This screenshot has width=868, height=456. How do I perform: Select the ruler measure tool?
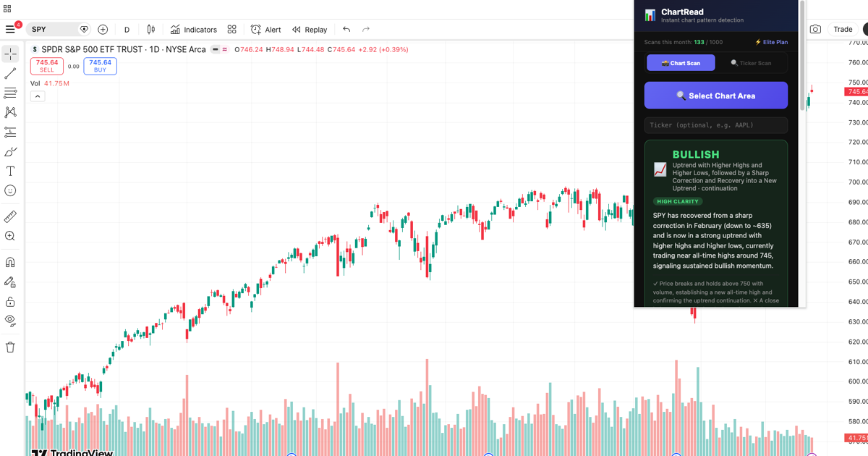[10, 217]
